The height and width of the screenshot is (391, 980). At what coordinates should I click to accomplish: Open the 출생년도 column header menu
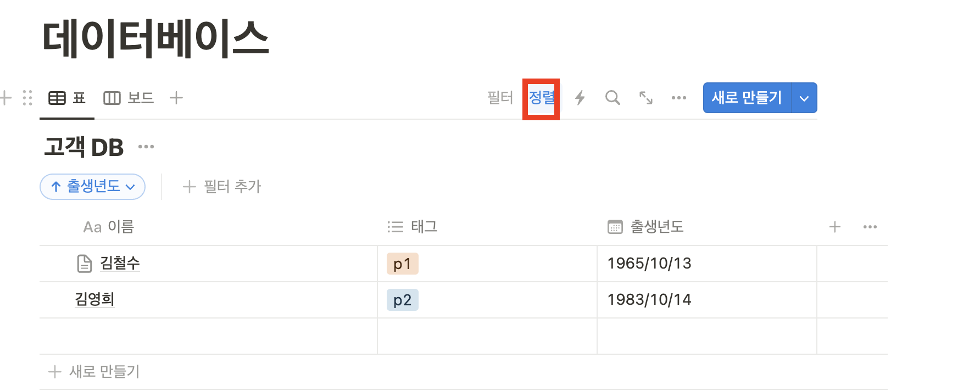[x=646, y=227]
